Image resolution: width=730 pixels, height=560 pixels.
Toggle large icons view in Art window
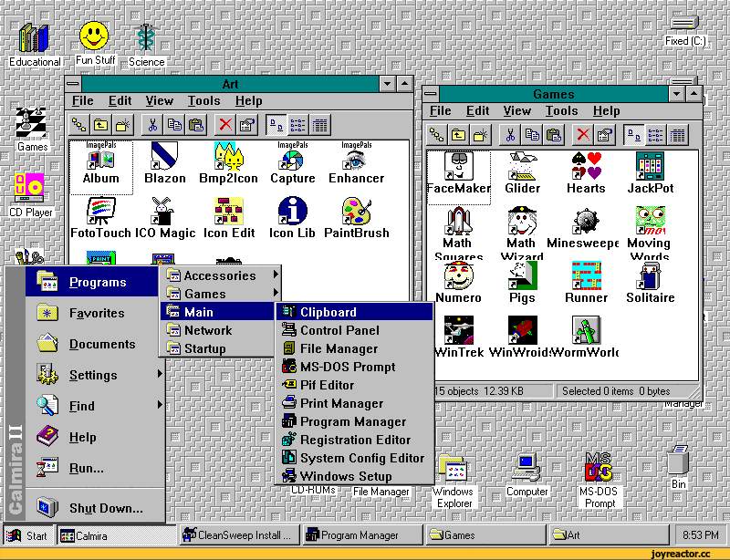point(276,125)
